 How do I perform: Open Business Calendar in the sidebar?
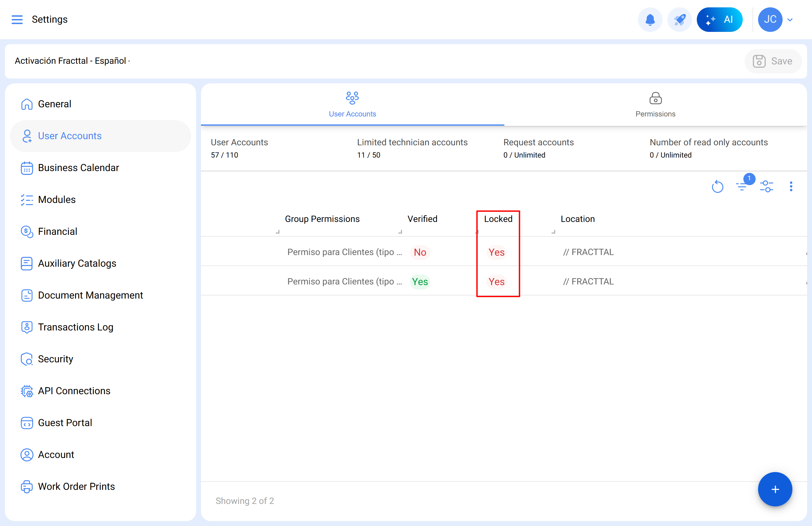click(78, 168)
